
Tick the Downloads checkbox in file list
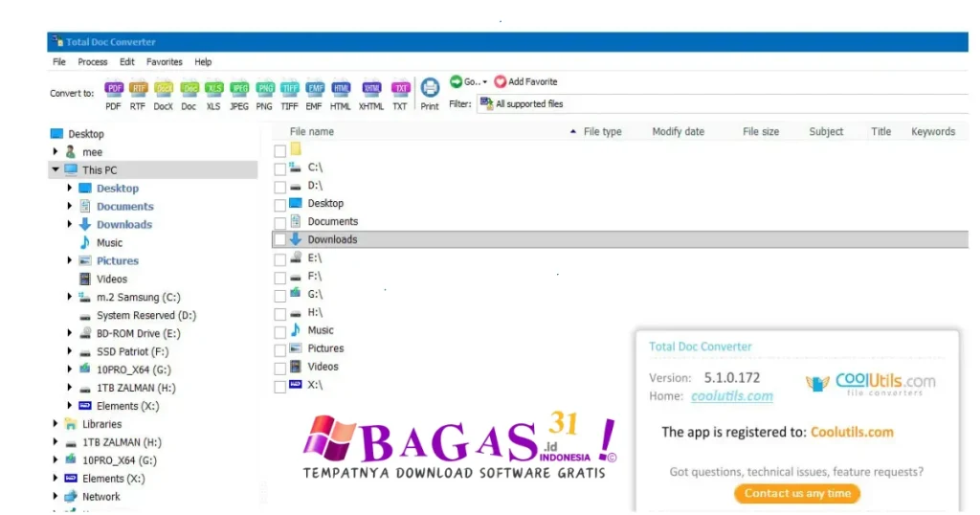click(280, 240)
